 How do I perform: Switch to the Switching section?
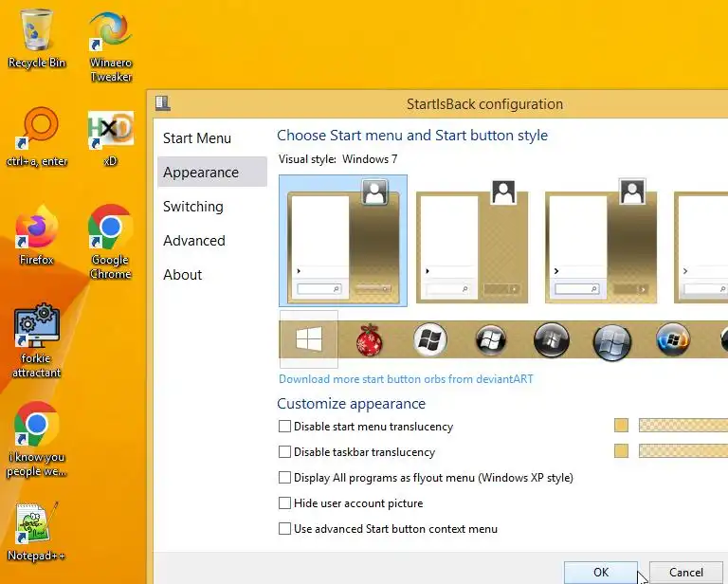pos(212,206)
